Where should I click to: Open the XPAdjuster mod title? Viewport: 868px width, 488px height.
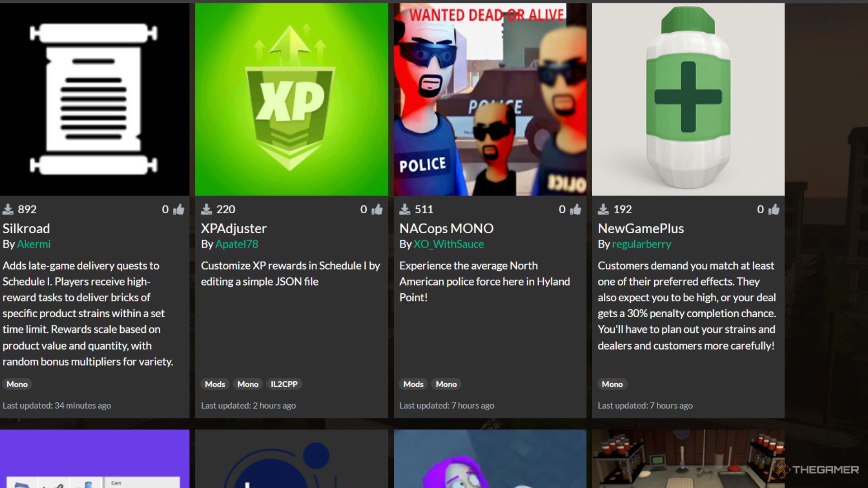234,229
